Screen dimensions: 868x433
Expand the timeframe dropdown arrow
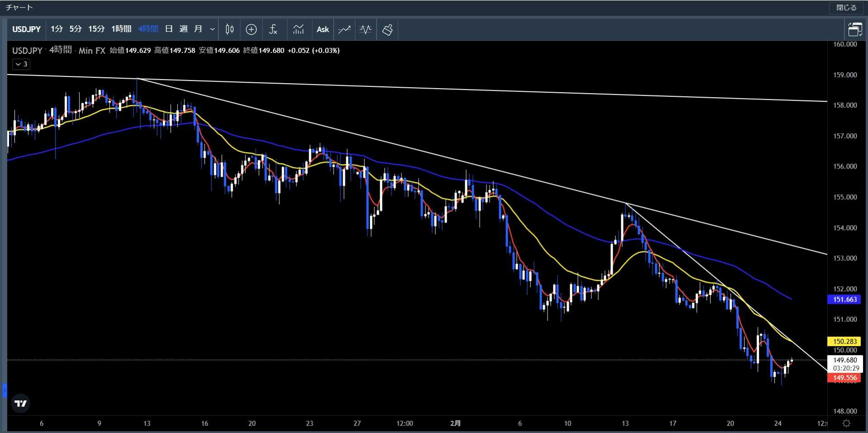point(212,29)
